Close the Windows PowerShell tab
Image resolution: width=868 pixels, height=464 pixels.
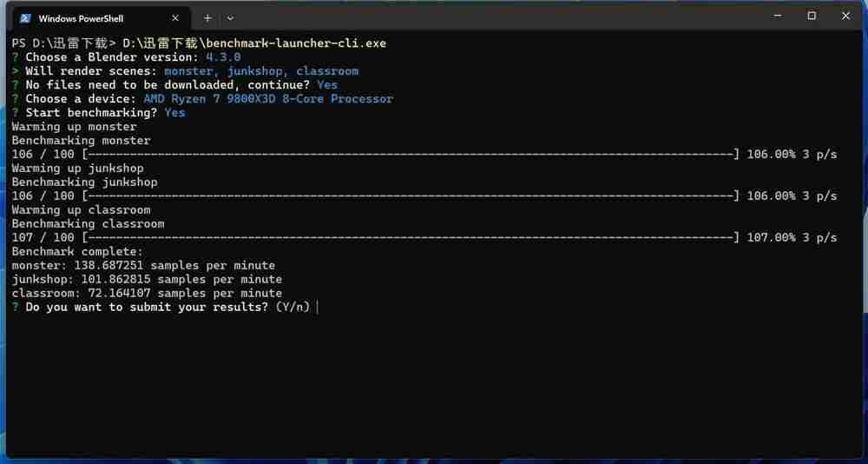(175, 18)
